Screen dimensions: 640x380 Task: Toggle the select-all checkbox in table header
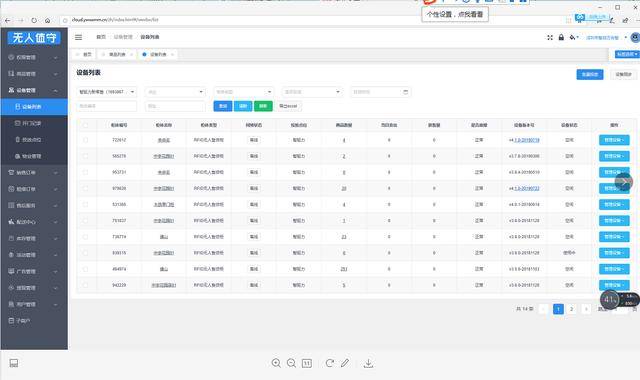click(85, 125)
